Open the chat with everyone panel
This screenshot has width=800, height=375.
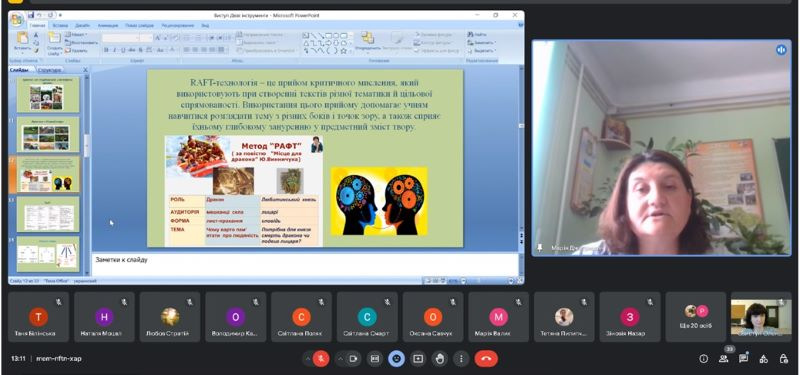pos(743,359)
